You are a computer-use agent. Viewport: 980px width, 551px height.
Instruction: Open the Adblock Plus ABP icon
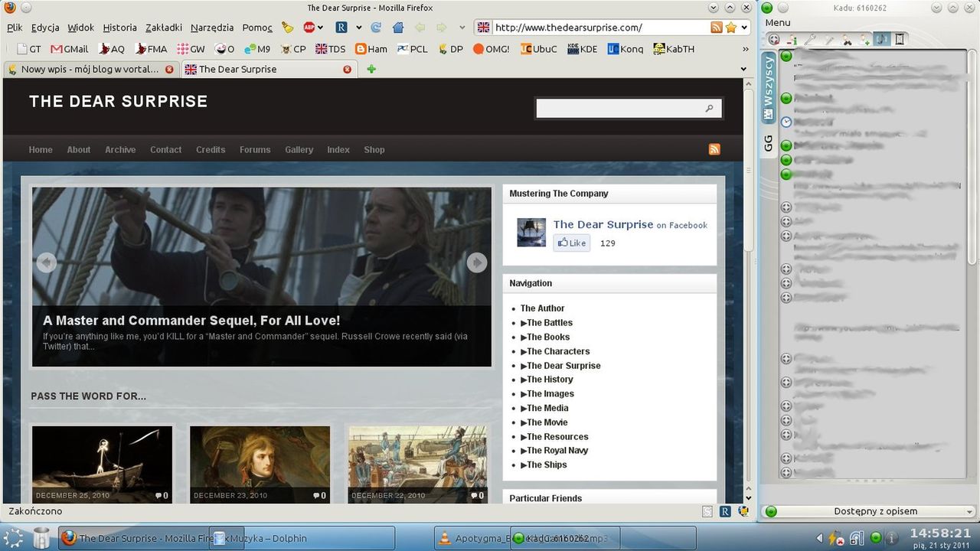[x=309, y=28]
